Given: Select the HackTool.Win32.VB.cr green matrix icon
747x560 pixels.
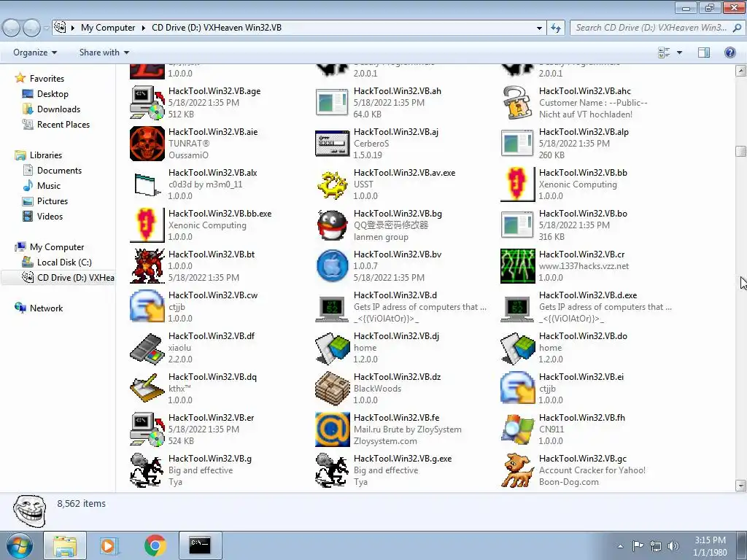Looking at the screenshot, I should [x=517, y=266].
